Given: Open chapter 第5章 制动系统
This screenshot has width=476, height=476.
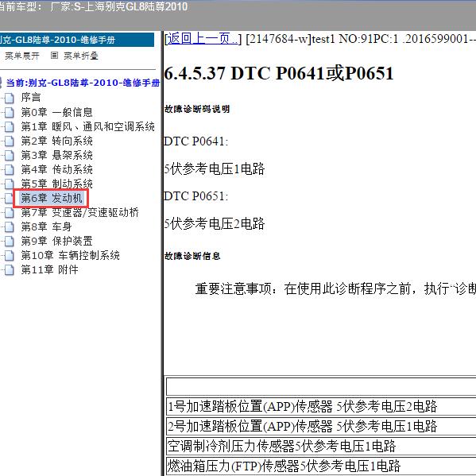Looking at the screenshot, I should (56, 184).
